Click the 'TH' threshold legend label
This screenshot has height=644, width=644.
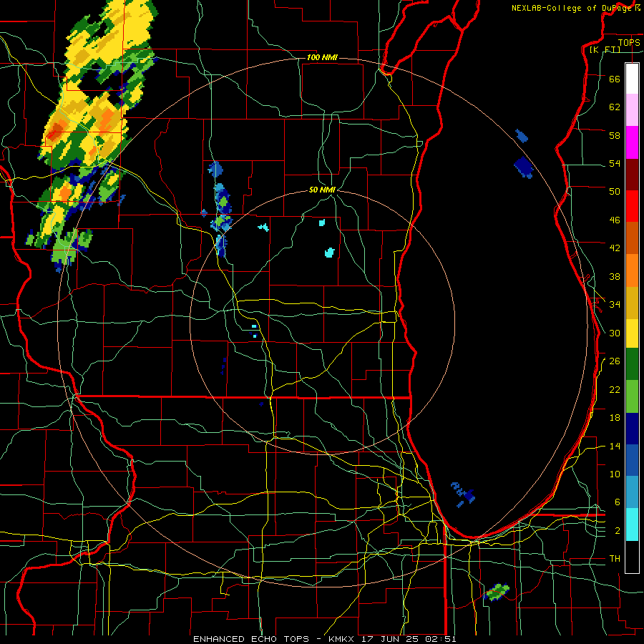tap(615, 558)
